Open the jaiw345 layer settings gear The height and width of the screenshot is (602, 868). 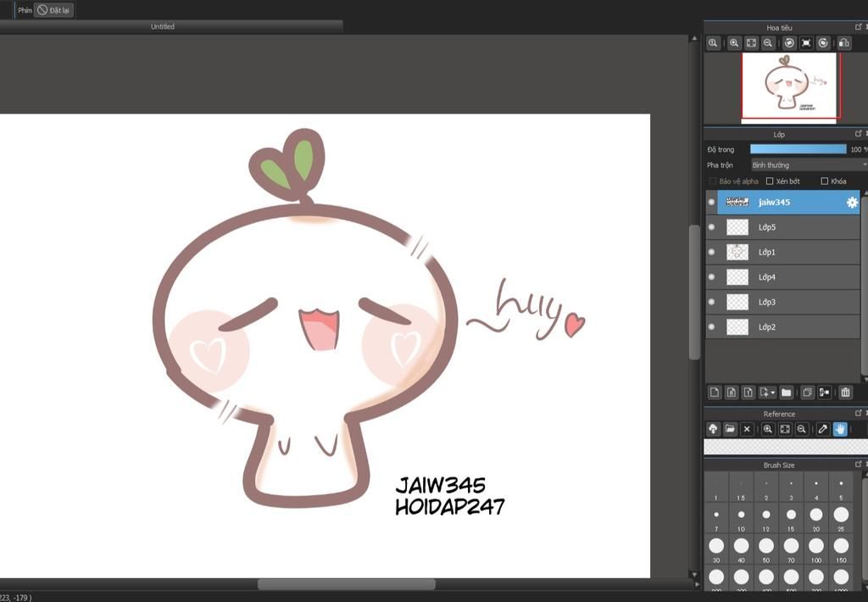pos(852,203)
